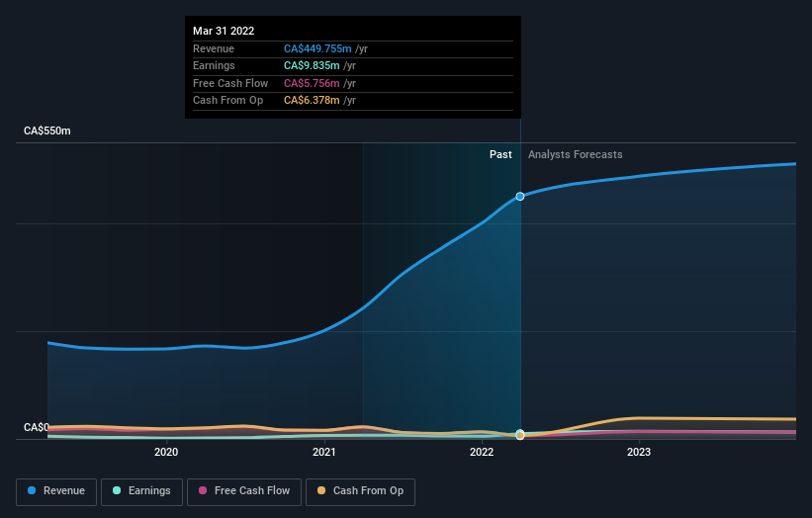812x518 pixels.
Task: Click the Mar 31 2022 tooltip date
Action: pos(224,31)
